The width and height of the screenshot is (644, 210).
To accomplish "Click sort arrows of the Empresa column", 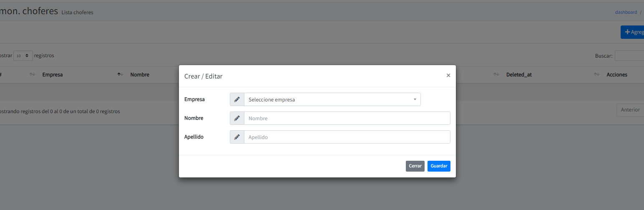I will pos(120,75).
